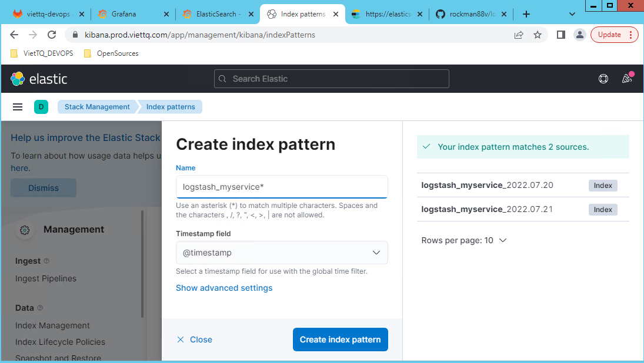Open the Chrome profile avatar
This screenshot has width=644, height=363.
[x=579, y=35]
